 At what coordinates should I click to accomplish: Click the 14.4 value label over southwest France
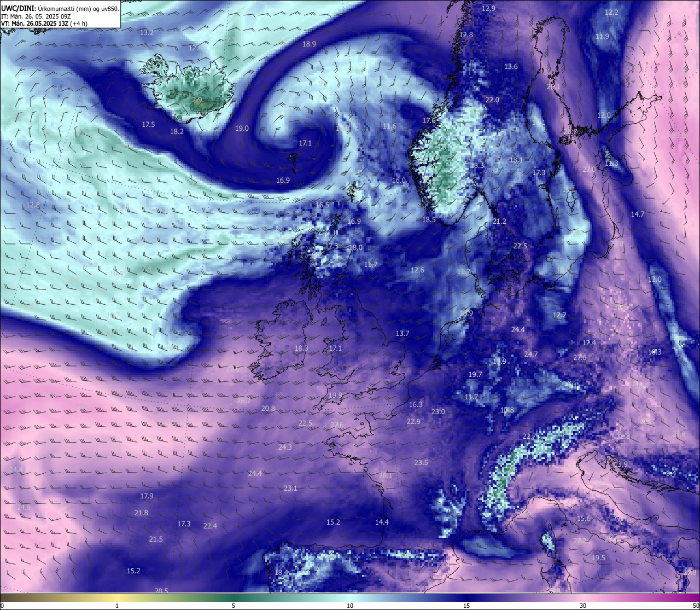pos(382,522)
